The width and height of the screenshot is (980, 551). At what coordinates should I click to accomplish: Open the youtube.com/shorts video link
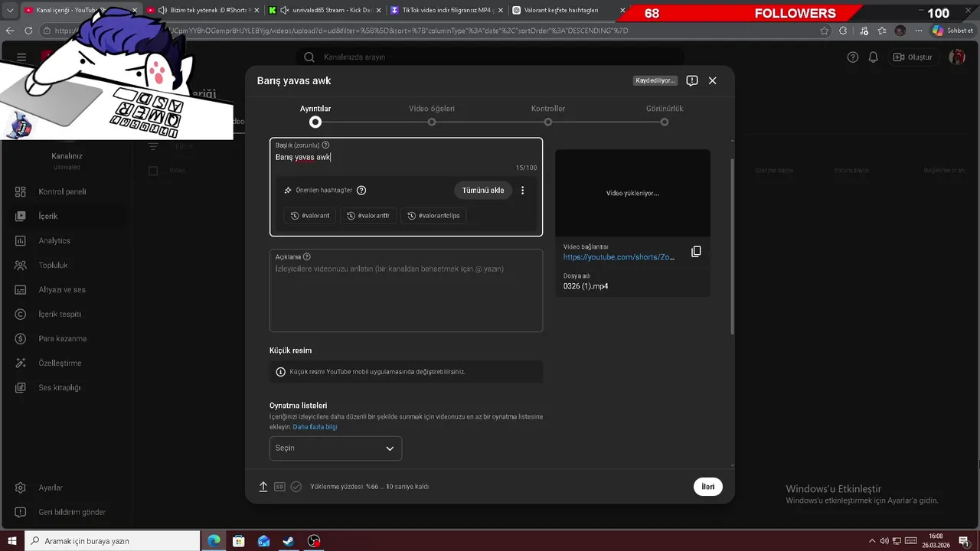pos(619,257)
